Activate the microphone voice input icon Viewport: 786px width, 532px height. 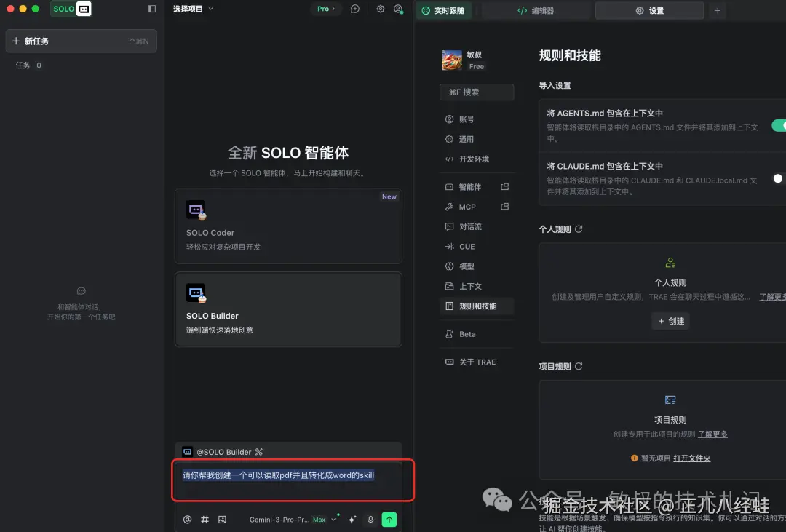[370, 519]
